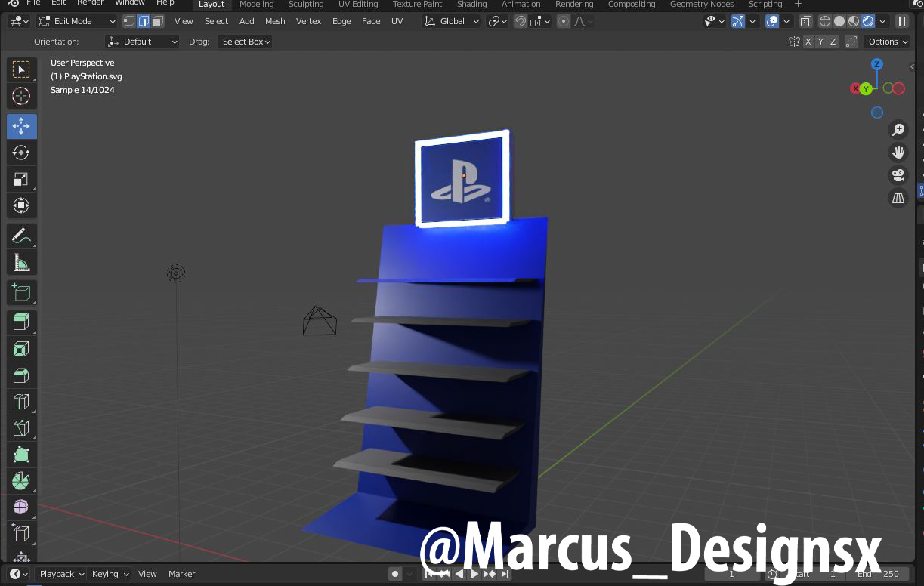Viewport: 924px width, 586px height.
Task: Choose the Bevel tool
Action: point(21,375)
